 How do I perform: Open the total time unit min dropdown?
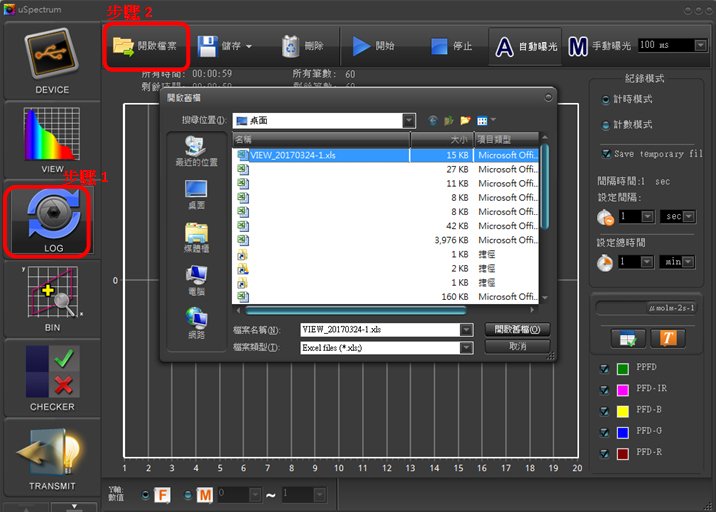(x=689, y=262)
